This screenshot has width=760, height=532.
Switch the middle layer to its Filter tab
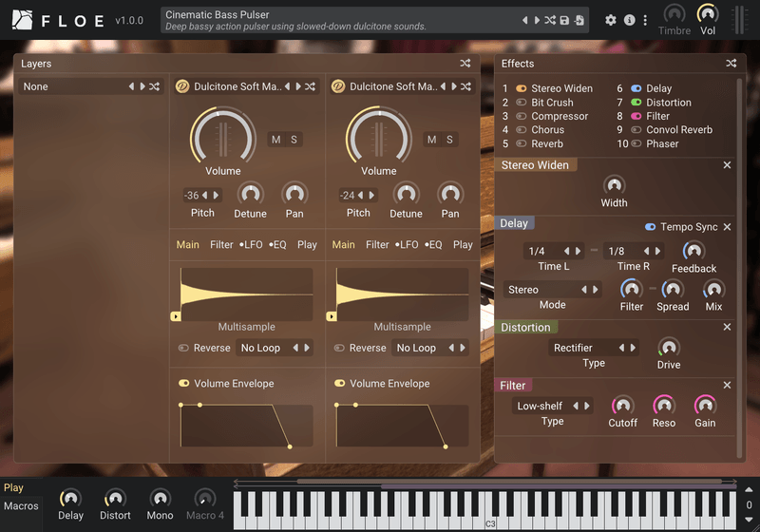tap(221, 244)
